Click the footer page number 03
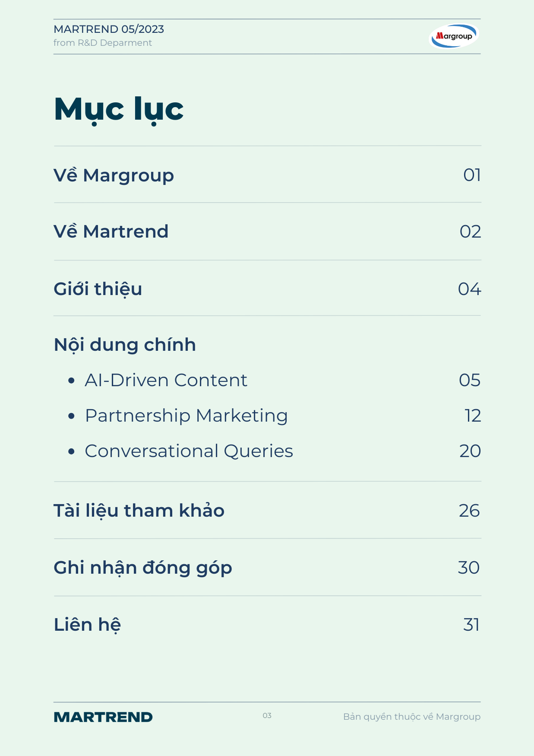Screen dimensions: 534x756 267,716
